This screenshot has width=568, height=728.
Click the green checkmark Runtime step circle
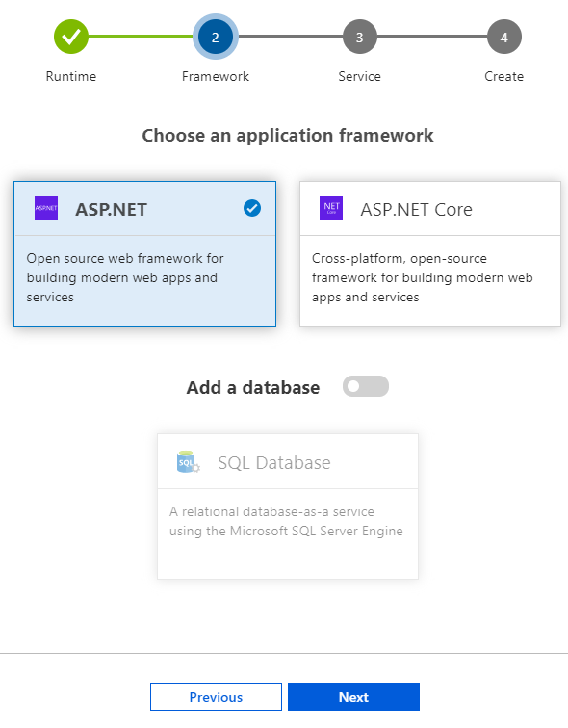[71, 37]
